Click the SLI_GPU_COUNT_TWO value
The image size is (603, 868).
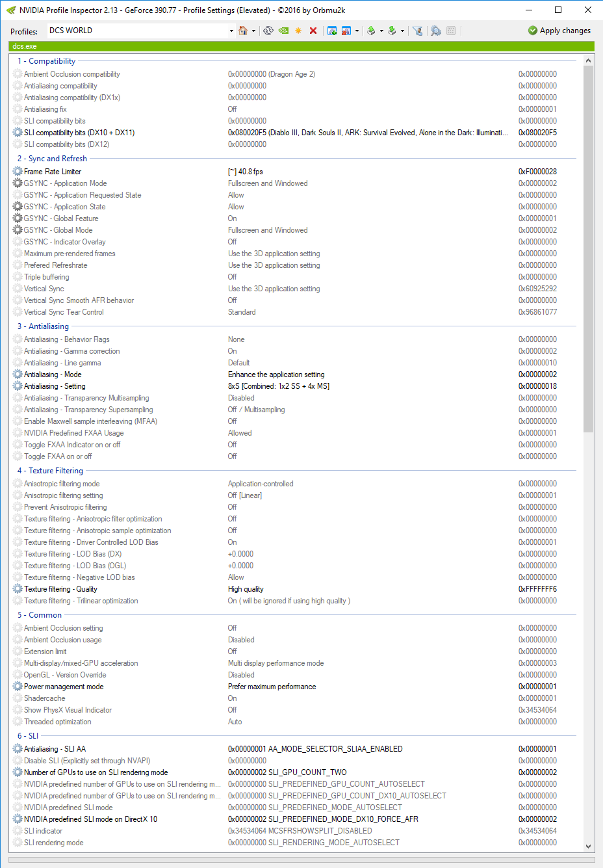pos(287,772)
